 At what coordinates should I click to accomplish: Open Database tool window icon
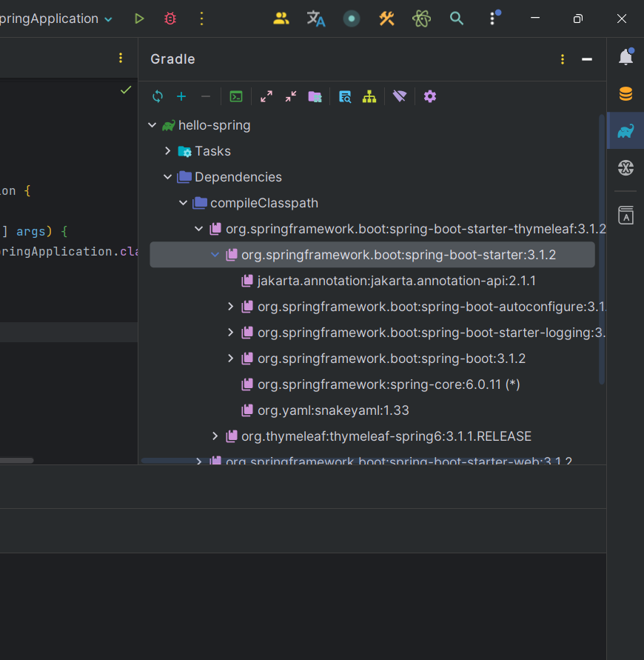coord(626,93)
